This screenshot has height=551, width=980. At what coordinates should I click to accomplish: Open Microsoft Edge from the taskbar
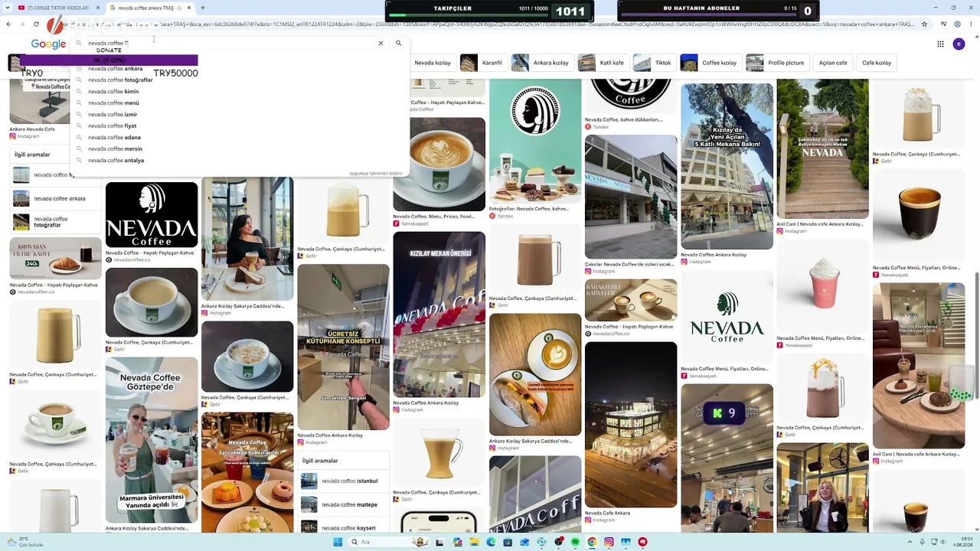click(491, 542)
